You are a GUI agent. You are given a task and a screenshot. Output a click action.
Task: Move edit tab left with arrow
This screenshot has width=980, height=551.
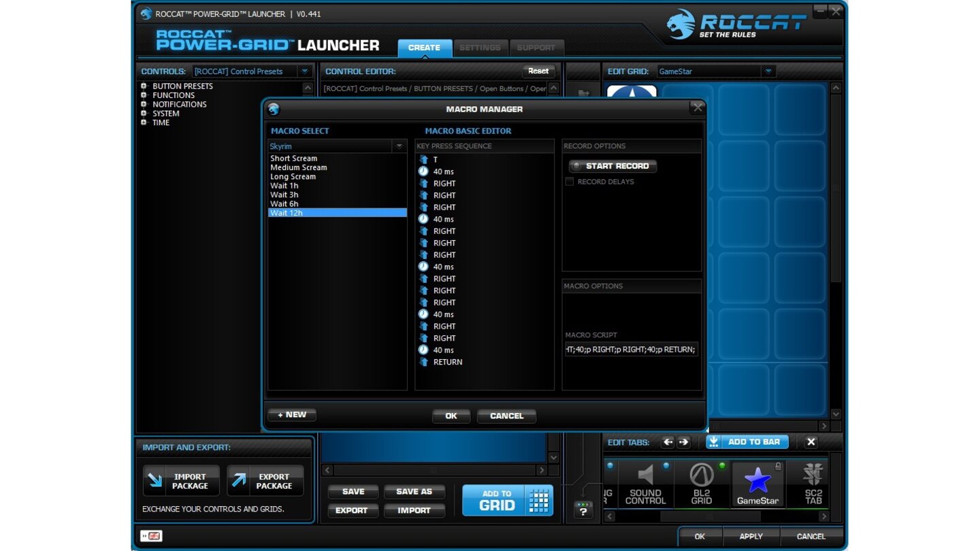[x=668, y=442]
